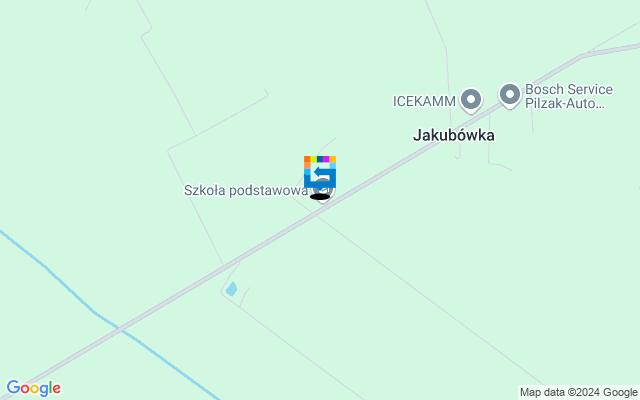Click the main road between ICEKAMM and Bosch pins

click(x=491, y=109)
